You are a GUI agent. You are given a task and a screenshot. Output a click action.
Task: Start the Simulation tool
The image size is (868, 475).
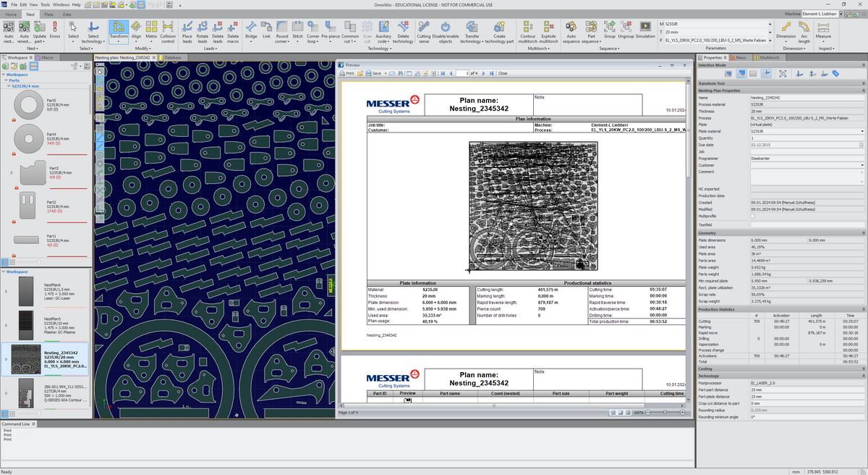(645, 30)
